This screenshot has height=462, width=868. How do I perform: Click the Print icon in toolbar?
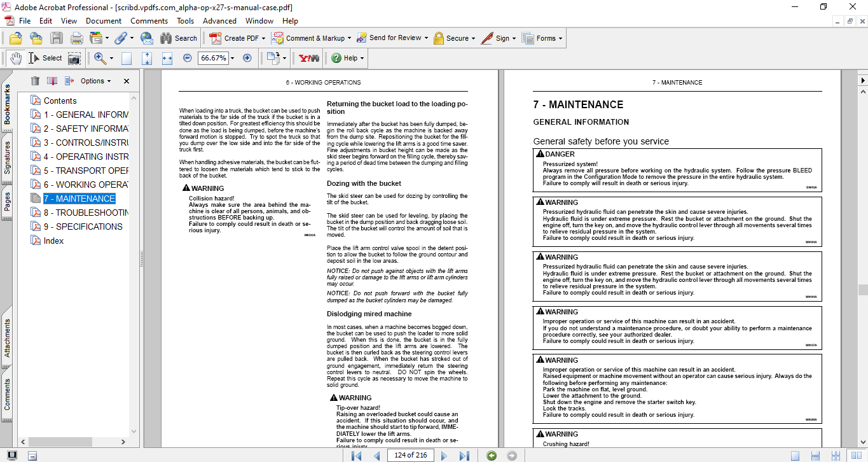pyautogui.click(x=77, y=38)
